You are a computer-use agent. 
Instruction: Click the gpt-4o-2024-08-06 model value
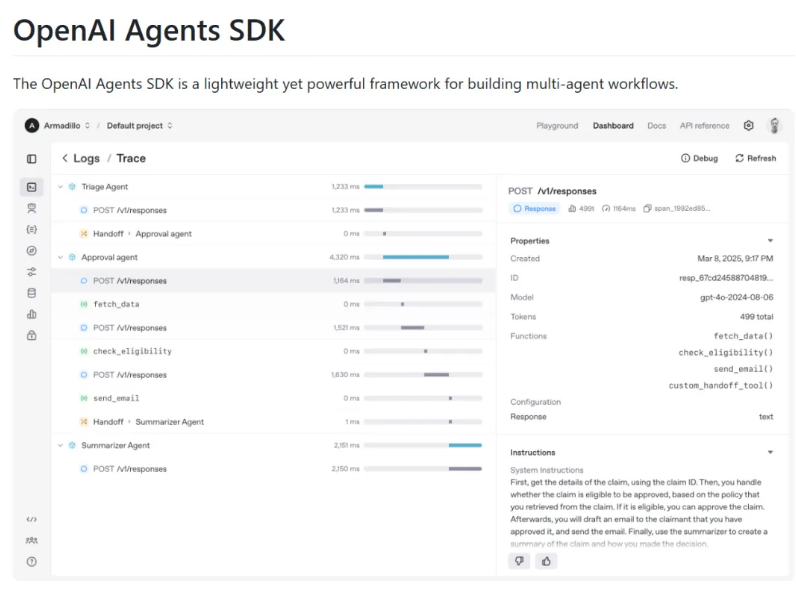(x=737, y=297)
